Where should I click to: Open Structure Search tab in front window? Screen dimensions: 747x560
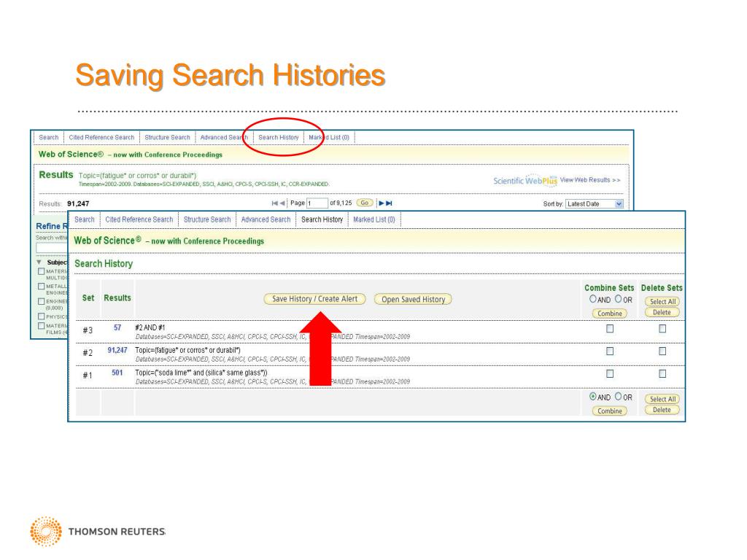click(207, 219)
